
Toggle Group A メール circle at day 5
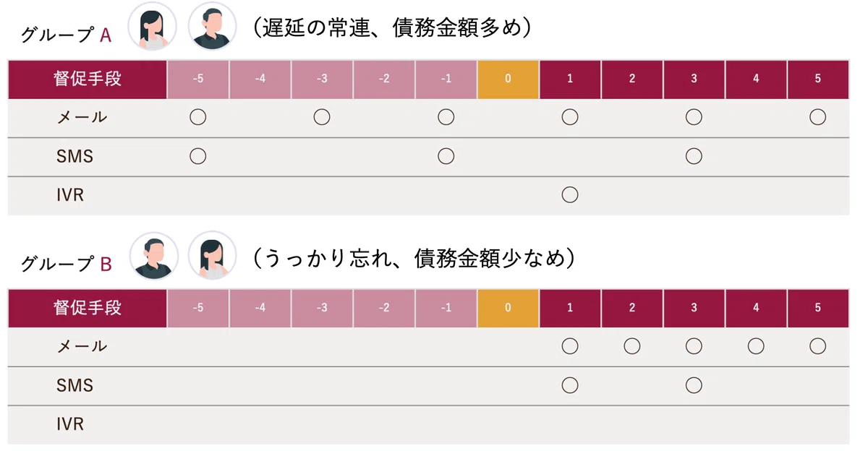click(818, 117)
